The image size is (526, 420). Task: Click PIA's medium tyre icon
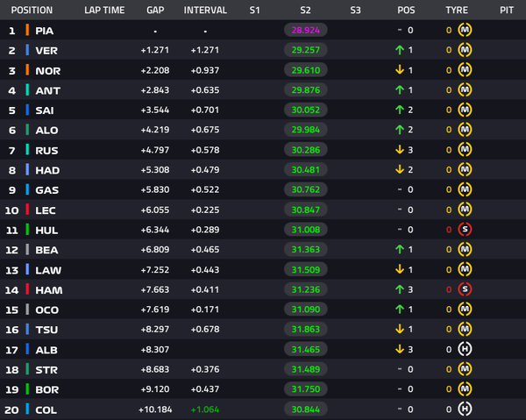click(x=465, y=30)
